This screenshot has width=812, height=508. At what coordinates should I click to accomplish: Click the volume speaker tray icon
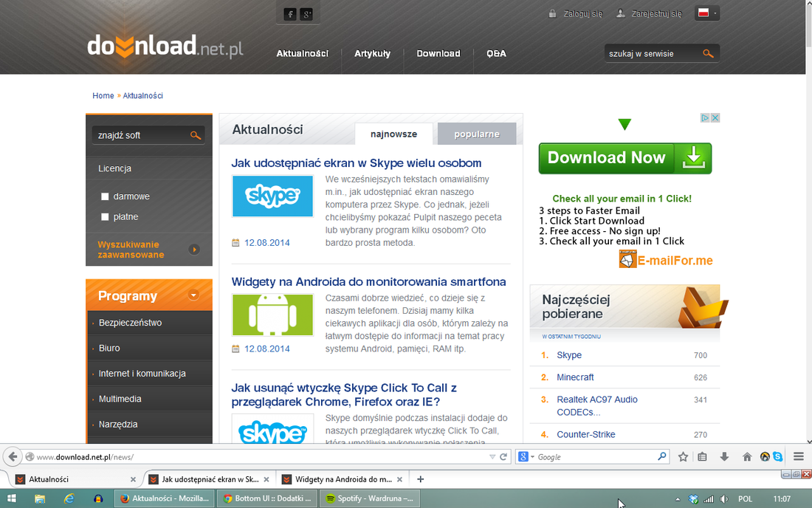(724, 499)
